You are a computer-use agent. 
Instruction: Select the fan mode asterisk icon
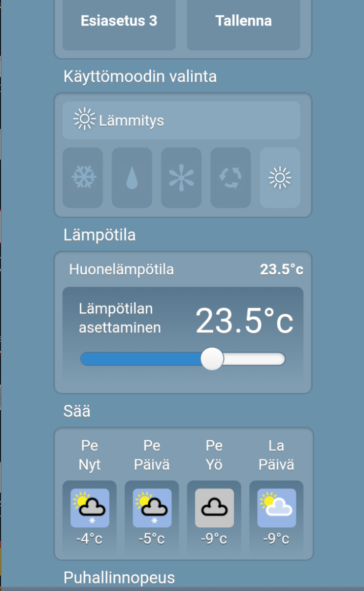[181, 177]
